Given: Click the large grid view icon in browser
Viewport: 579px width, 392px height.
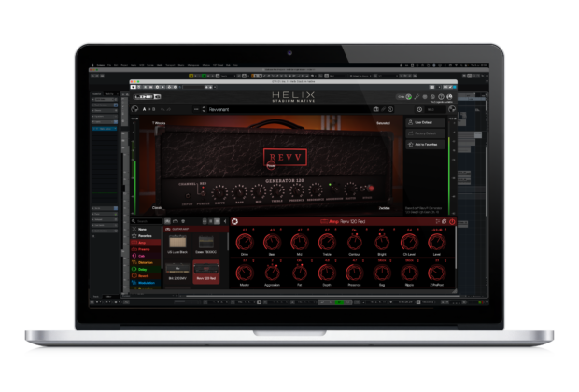Looking at the screenshot, I should [x=217, y=221].
